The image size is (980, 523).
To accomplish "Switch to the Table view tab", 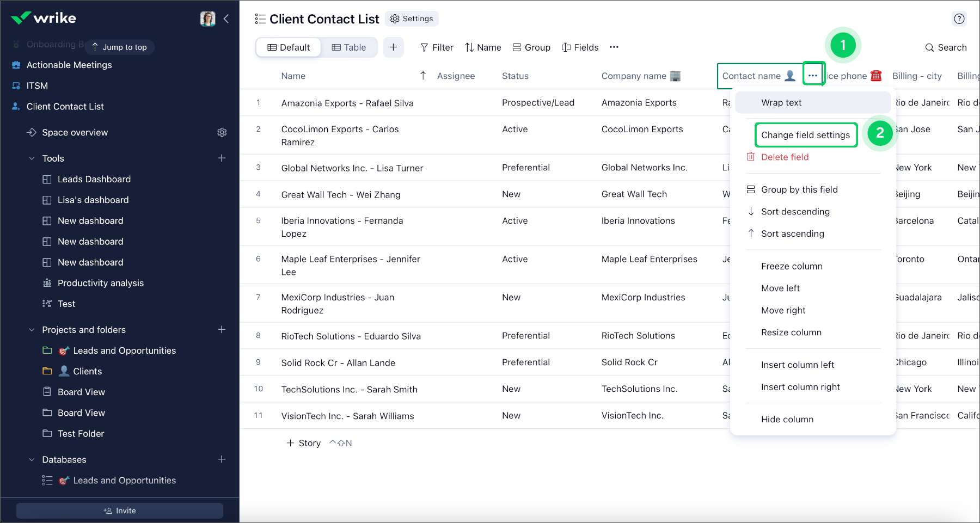I will click(x=349, y=47).
